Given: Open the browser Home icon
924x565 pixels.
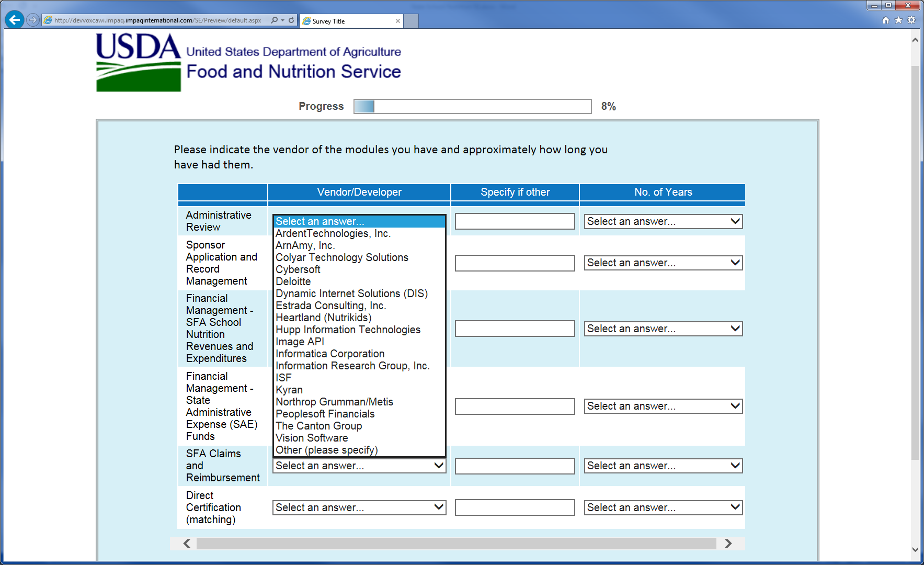Looking at the screenshot, I should click(x=885, y=20).
